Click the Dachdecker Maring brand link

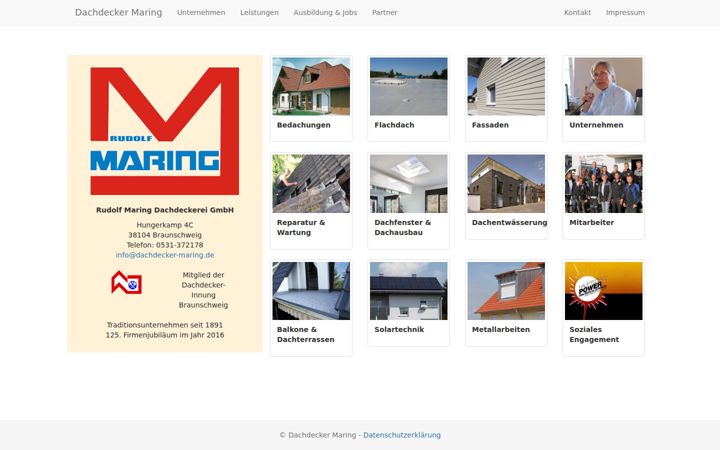point(118,12)
